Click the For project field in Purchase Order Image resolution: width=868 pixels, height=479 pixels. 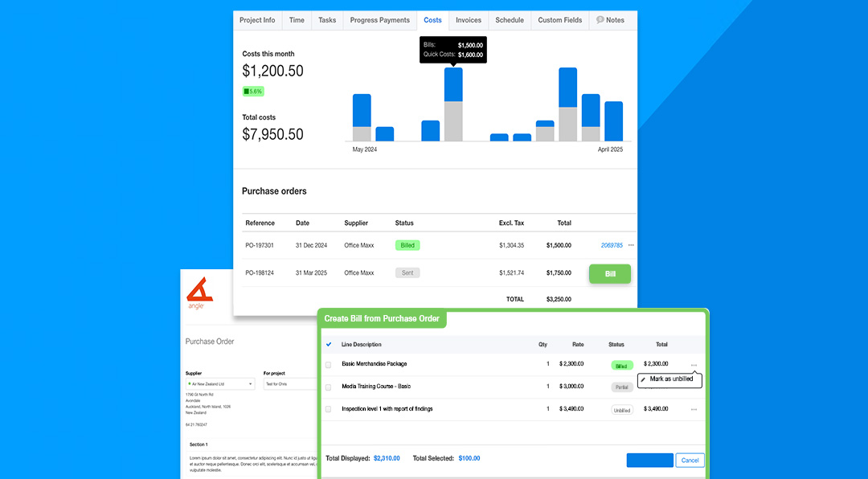(289, 383)
